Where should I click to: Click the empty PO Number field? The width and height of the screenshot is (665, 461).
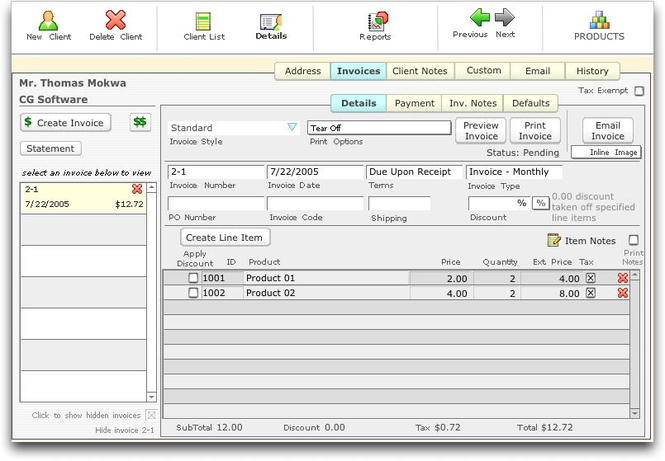[216, 203]
